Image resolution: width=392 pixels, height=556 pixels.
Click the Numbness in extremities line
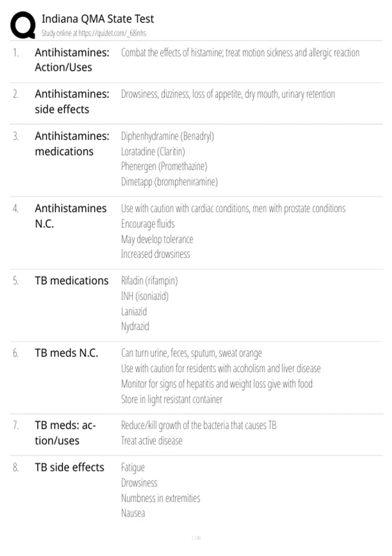(x=161, y=498)
